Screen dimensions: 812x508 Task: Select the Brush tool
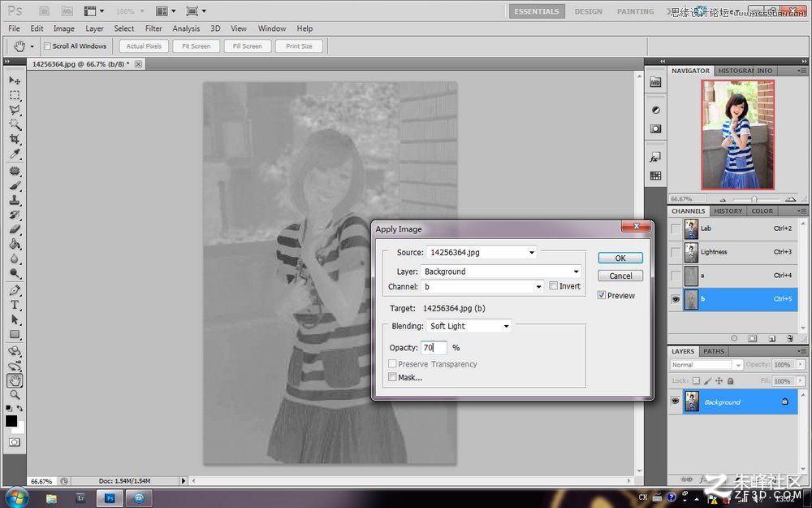pos(15,185)
